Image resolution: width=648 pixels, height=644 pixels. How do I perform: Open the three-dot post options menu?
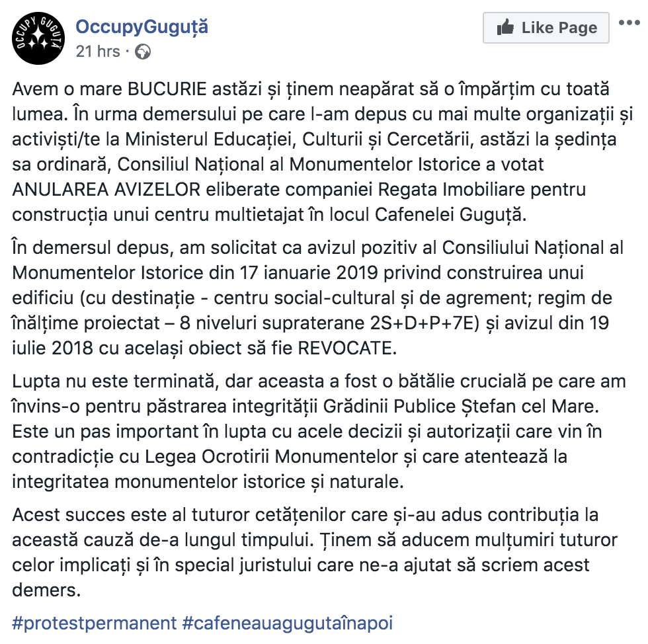pyautogui.click(x=630, y=24)
